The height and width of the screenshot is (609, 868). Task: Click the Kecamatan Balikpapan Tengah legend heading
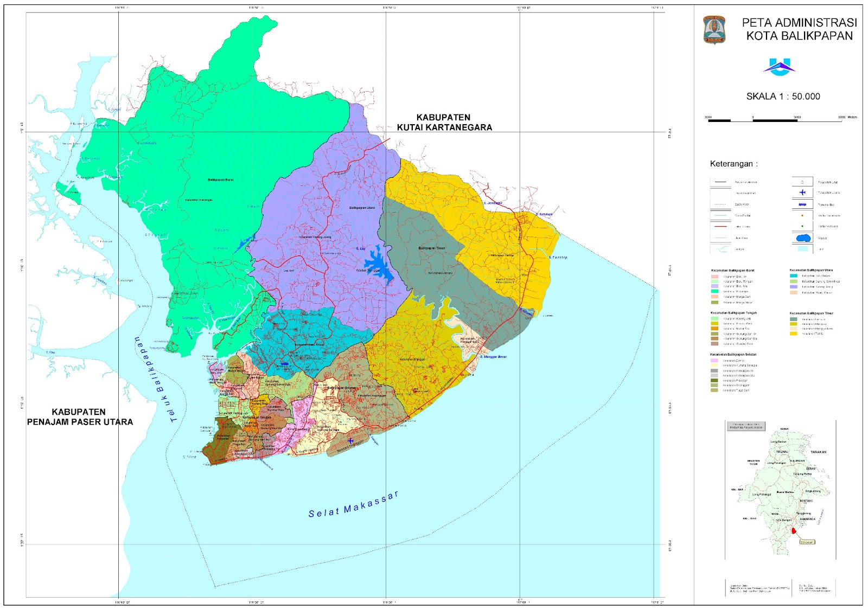point(733,313)
